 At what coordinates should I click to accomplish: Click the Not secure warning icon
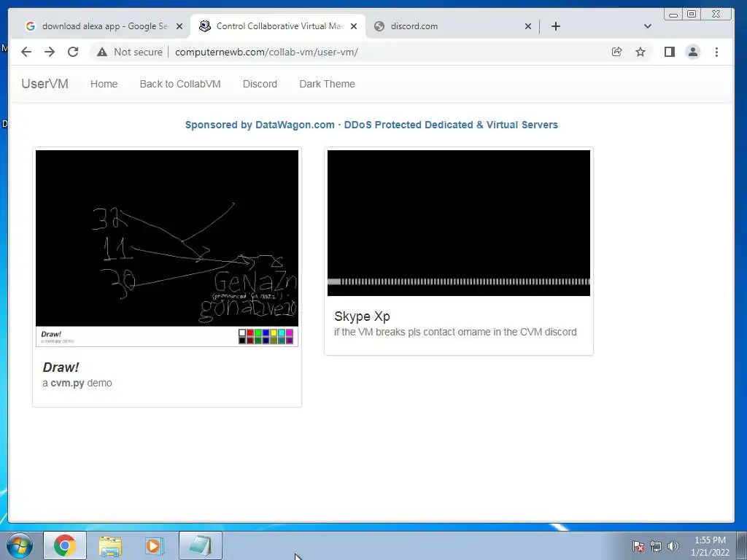coord(102,52)
